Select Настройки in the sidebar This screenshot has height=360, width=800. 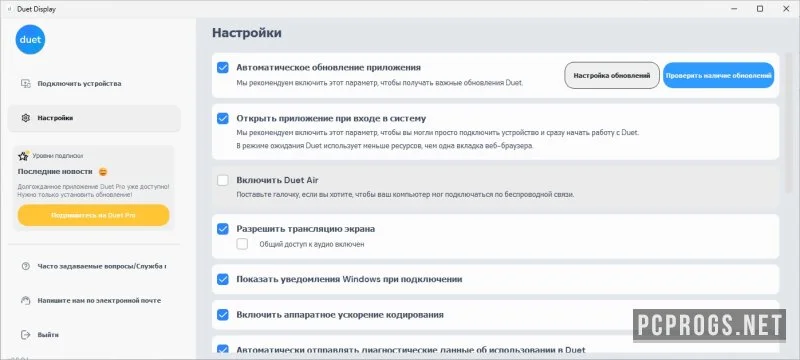(94, 118)
